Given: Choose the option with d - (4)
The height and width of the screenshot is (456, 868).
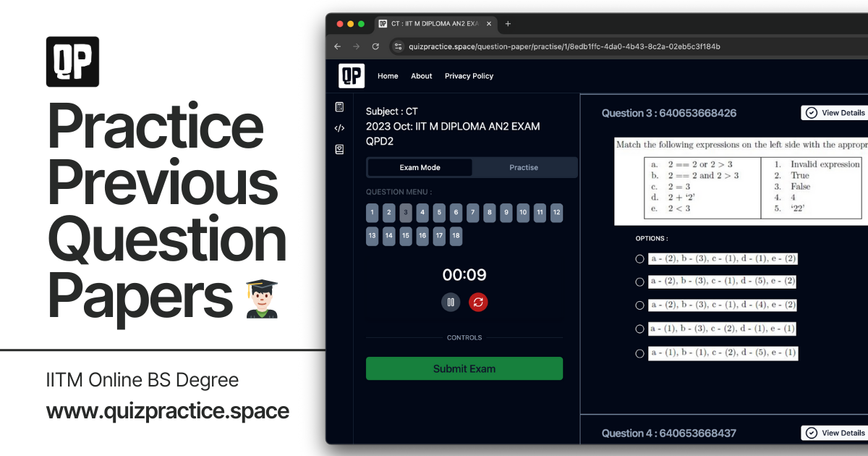Looking at the screenshot, I should click(639, 305).
